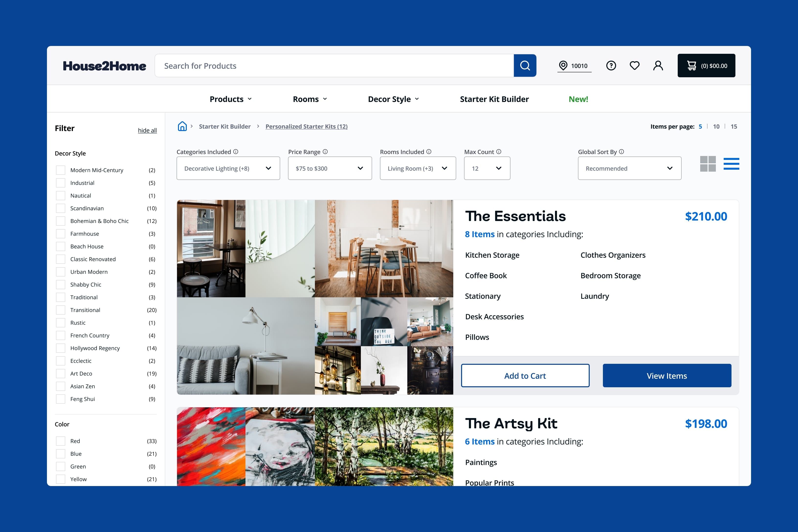Show info for Categories Included
Image resolution: width=798 pixels, height=532 pixels.
click(x=236, y=152)
